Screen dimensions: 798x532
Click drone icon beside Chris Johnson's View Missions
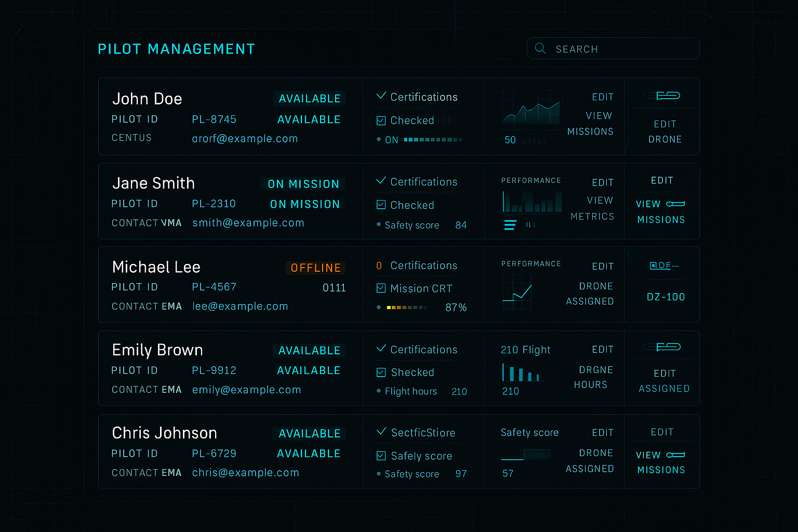[x=675, y=455]
